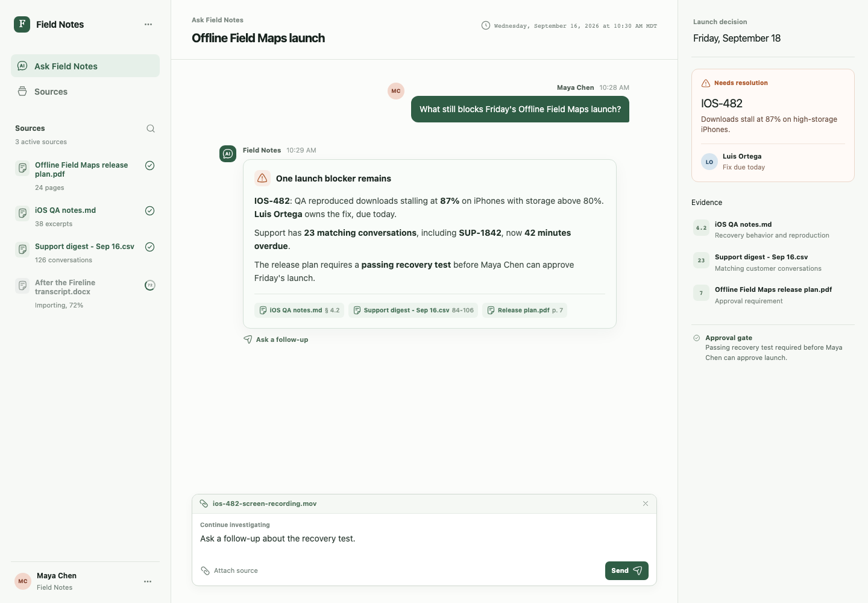Image resolution: width=868 pixels, height=603 pixels.
Task: Go to the Sources page
Action: (85, 91)
